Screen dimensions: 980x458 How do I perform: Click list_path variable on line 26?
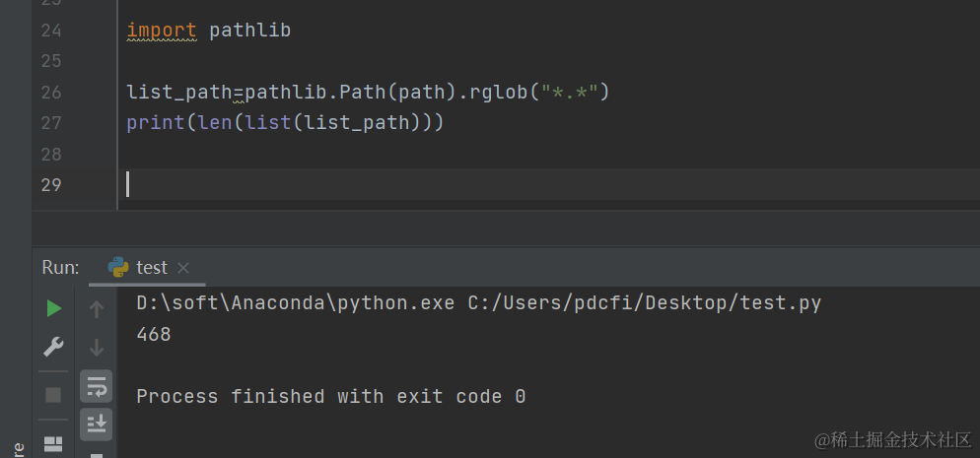[179, 93]
